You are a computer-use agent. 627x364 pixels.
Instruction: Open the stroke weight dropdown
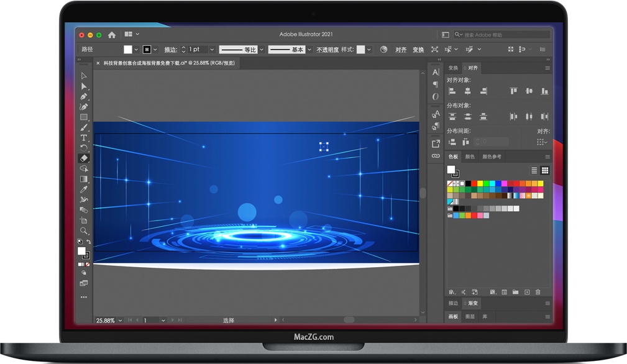point(211,49)
